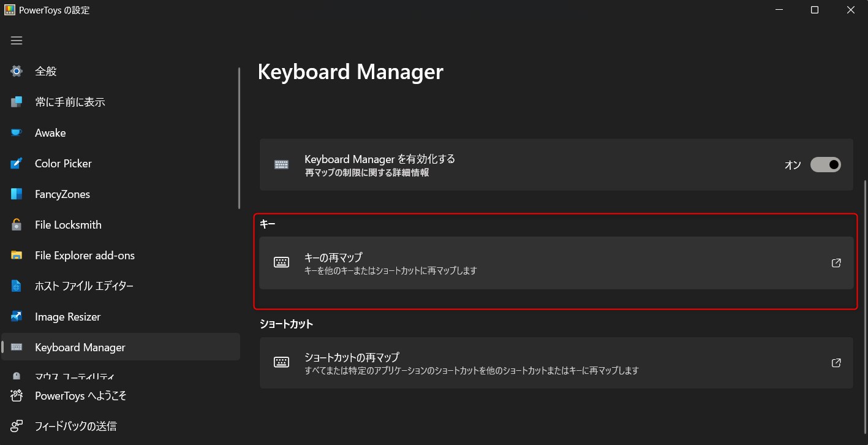868x445 pixels.
Task: Click the オン status label
Action: 793,165
